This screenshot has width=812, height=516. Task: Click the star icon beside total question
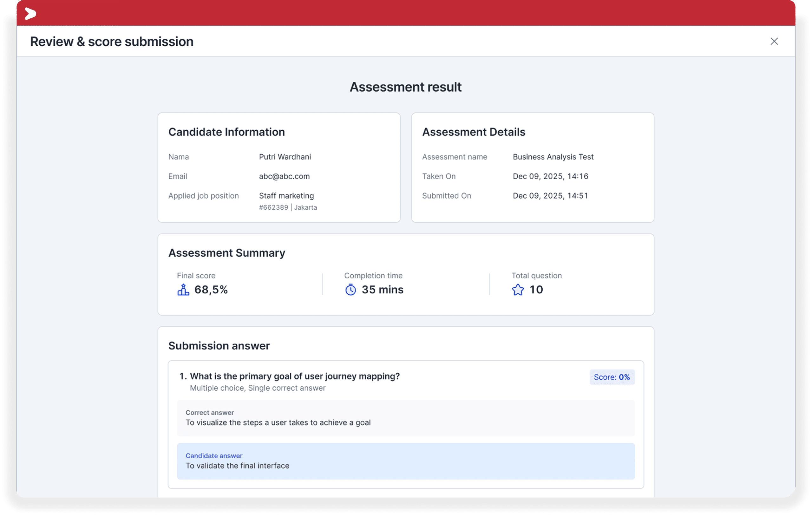pos(518,290)
